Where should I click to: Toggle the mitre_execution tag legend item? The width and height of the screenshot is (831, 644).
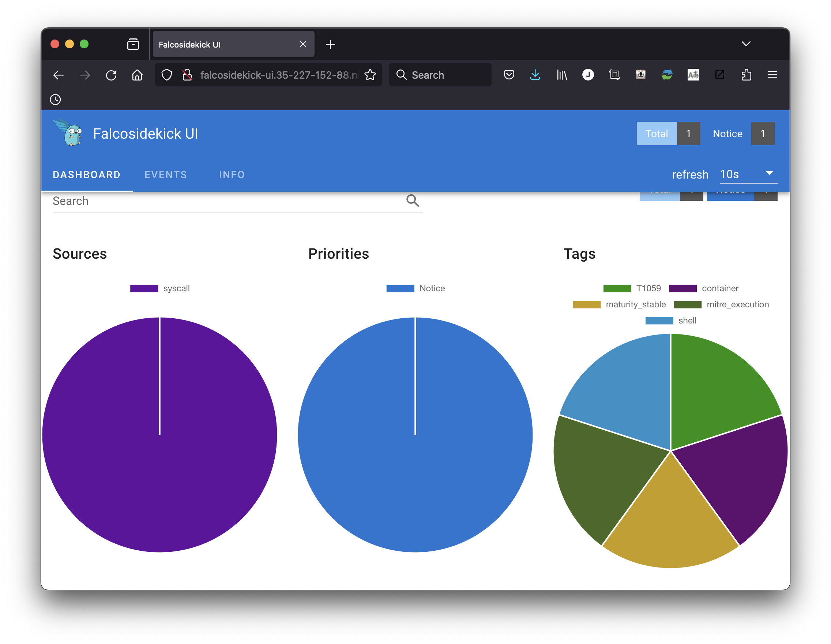click(x=721, y=304)
